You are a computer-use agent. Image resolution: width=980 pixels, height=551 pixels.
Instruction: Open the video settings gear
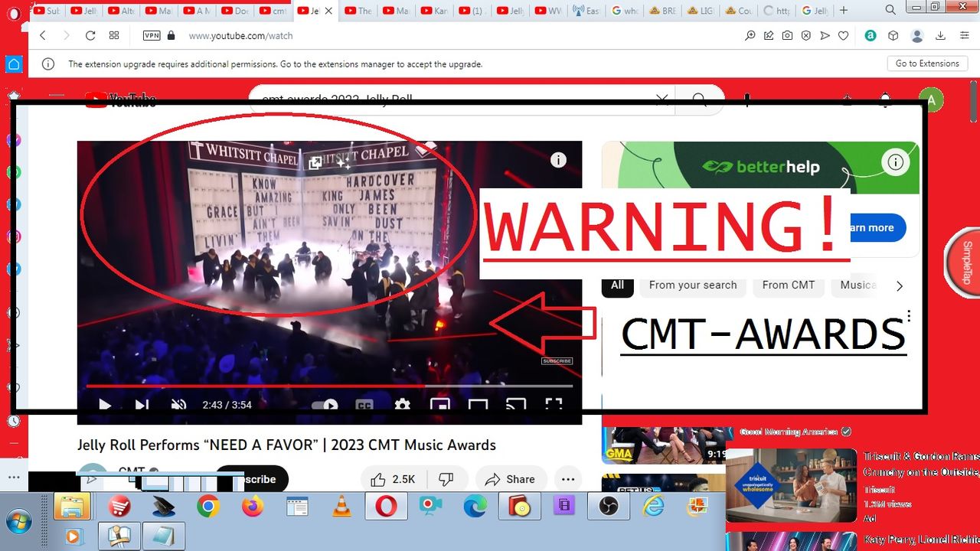pyautogui.click(x=402, y=405)
